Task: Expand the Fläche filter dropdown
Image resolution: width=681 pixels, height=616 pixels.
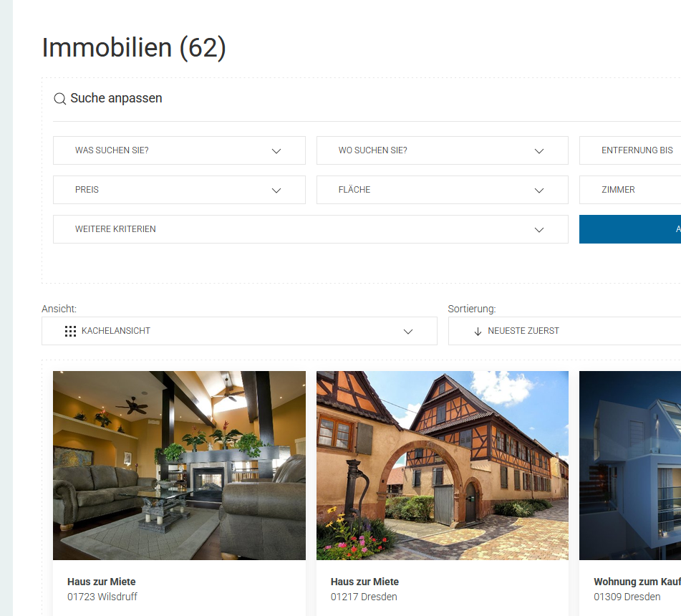Action: 442,190
